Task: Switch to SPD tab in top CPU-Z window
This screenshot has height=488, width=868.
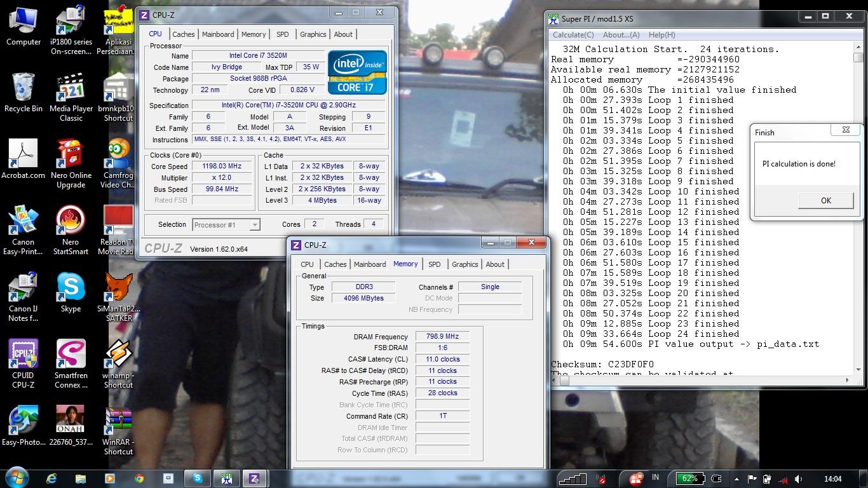Action: pyautogui.click(x=282, y=34)
